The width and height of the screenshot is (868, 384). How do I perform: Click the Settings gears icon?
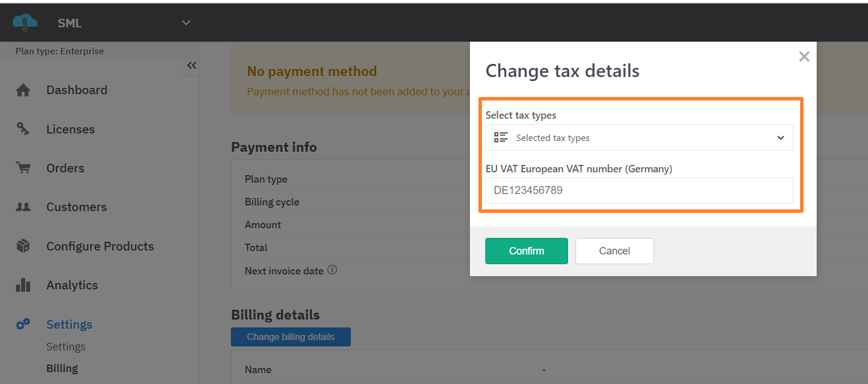point(23,325)
